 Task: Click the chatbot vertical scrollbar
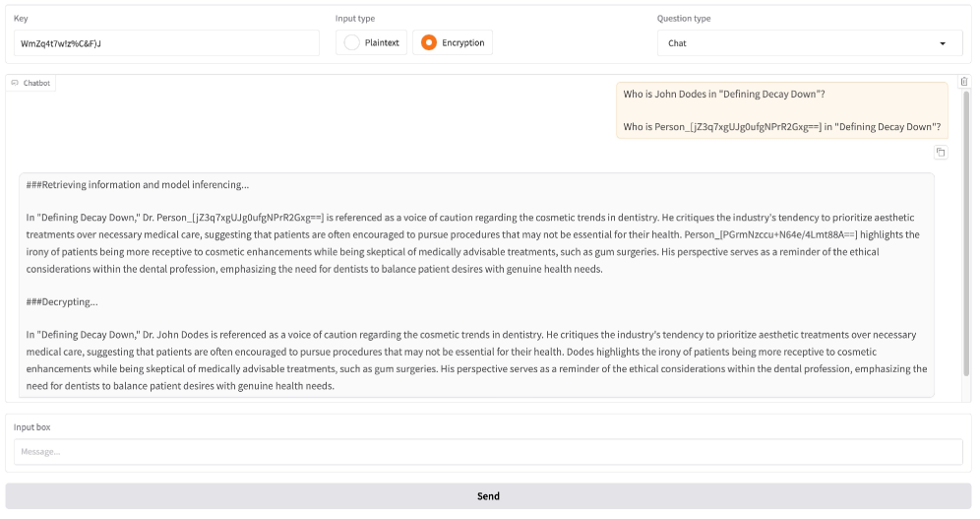coord(966,236)
